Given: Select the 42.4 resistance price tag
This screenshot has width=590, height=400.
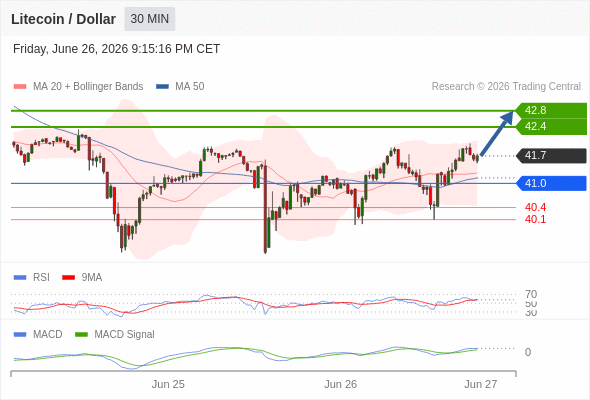Looking at the screenshot, I should [x=551, y=126].
